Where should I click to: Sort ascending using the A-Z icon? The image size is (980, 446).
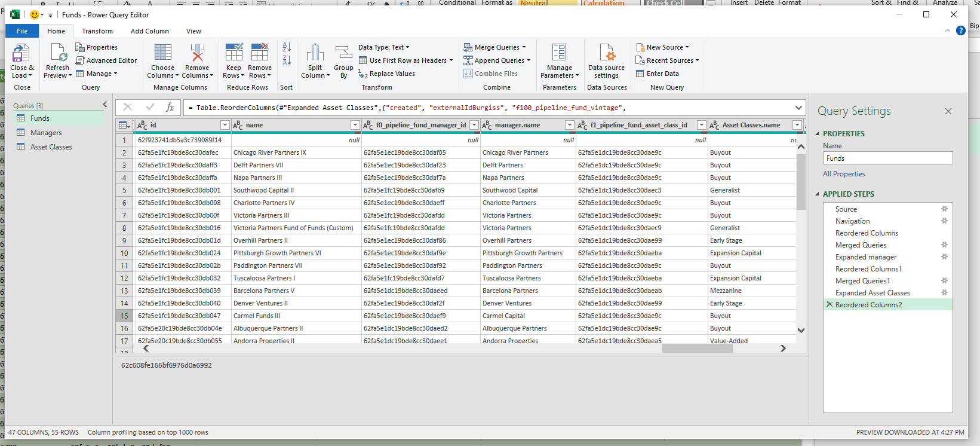pyautogui.click(x=287, y=47)
